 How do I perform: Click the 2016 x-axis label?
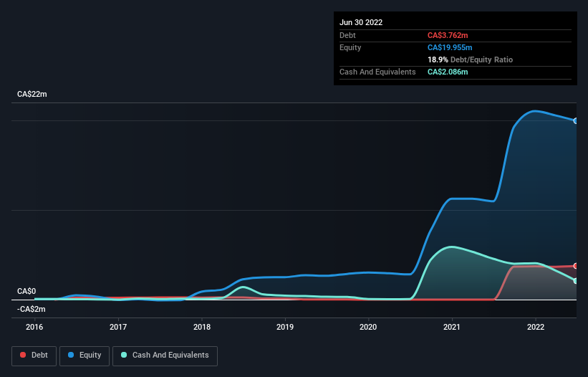[x=34, y=327]
